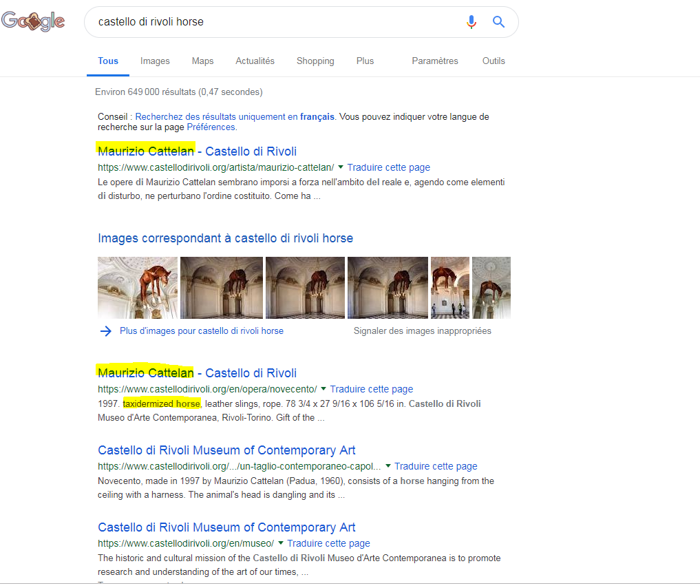Open second horse image thumbnail
Viewport: 700px width, 588px height.
(222, 288)
